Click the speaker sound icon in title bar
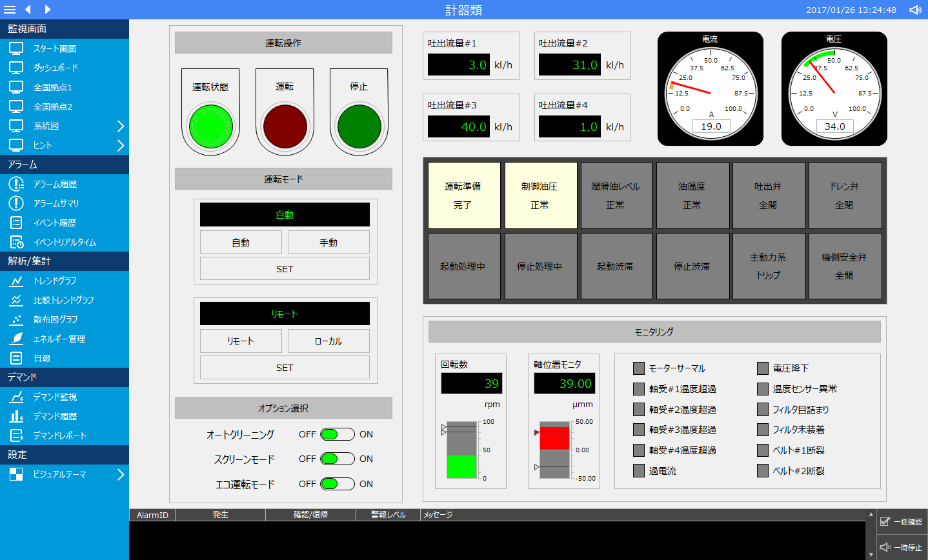The width and height of the screenshot is (928, 560). coord(915,10)
